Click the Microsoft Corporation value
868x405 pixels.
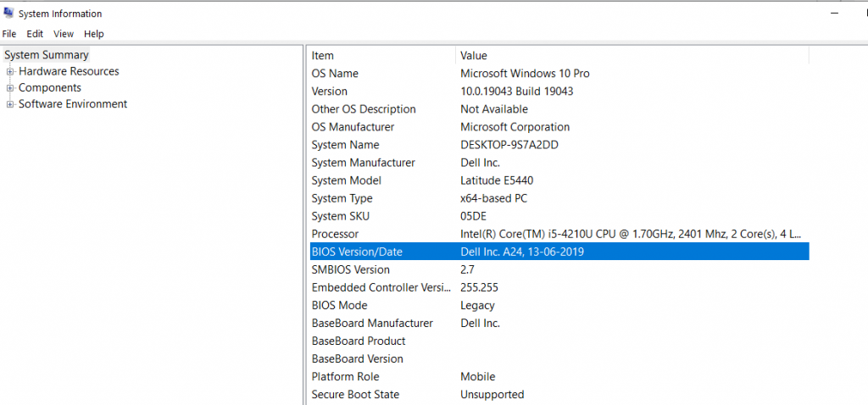pos(515,127)
